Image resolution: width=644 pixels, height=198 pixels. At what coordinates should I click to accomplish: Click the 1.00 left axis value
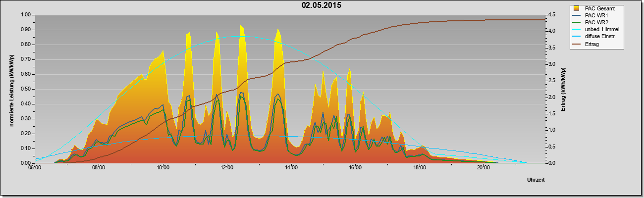[x=26, y=15]
